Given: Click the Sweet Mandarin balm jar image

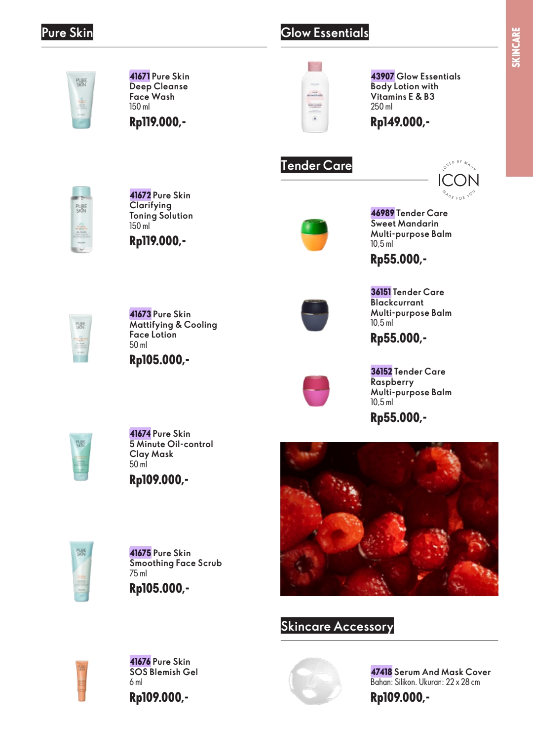Looking at the screenshot, I should coord(314,235).
